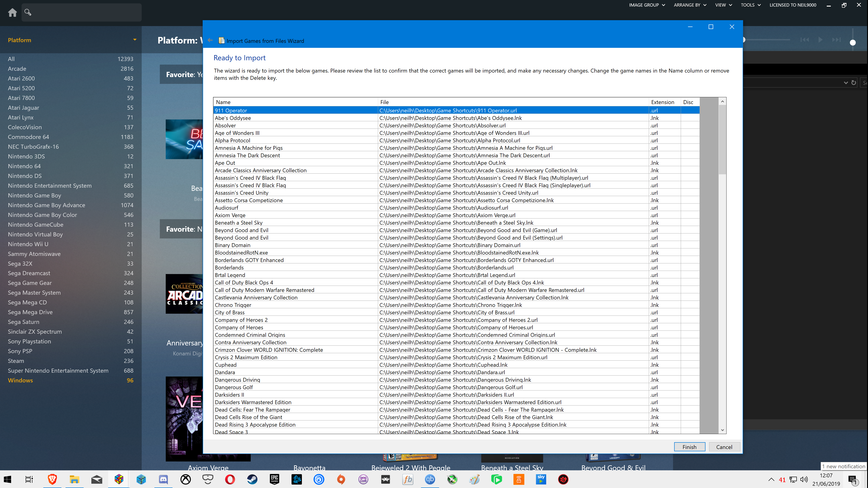Open Uplay from the taskbar

(319, 479)
